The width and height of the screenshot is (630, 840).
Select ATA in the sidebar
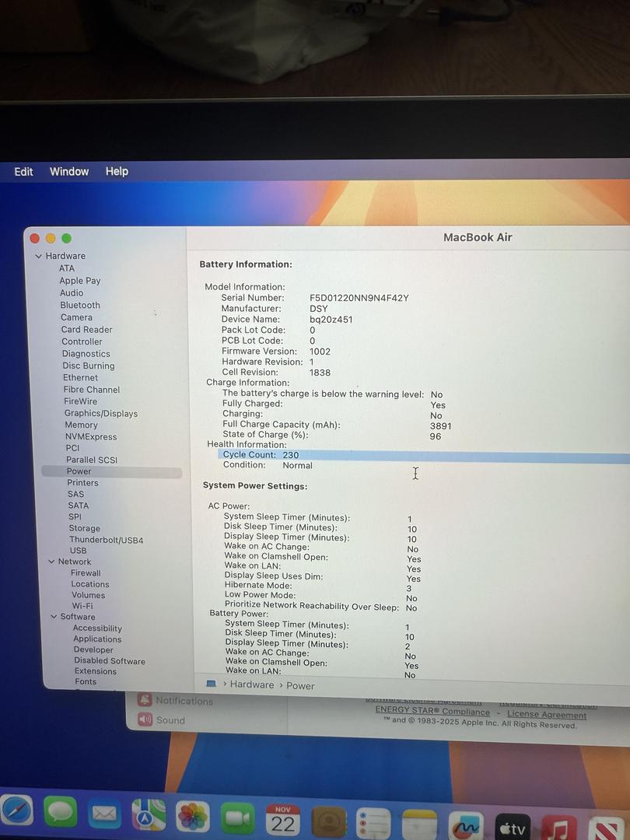pyautogui.click(x=67, y=268)
